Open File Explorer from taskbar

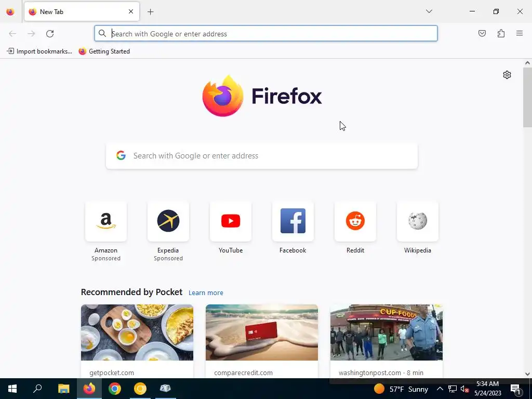click(x=63, y=389)
